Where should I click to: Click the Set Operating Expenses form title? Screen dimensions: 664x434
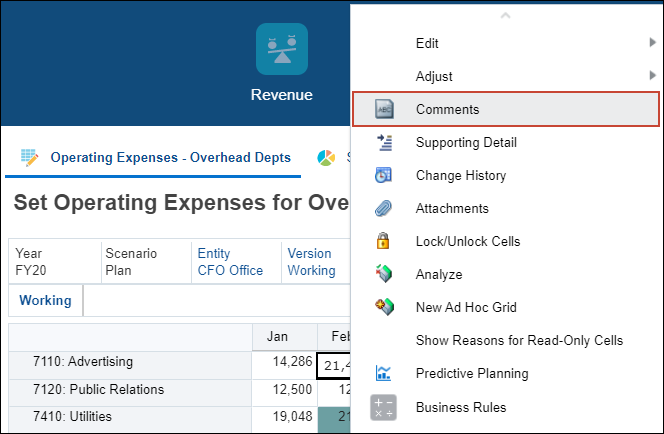(181, 202)
